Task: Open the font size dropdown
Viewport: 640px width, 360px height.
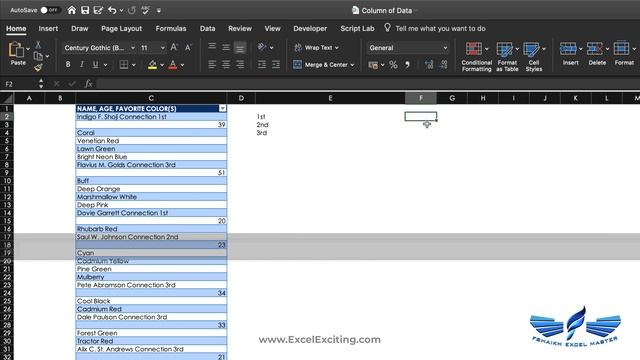Action: point(162,48)
